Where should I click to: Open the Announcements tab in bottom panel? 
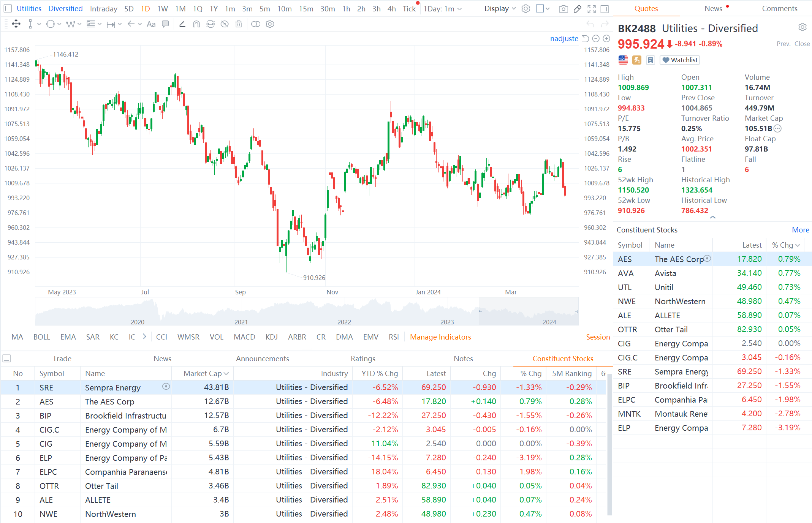tap(262, 359)
